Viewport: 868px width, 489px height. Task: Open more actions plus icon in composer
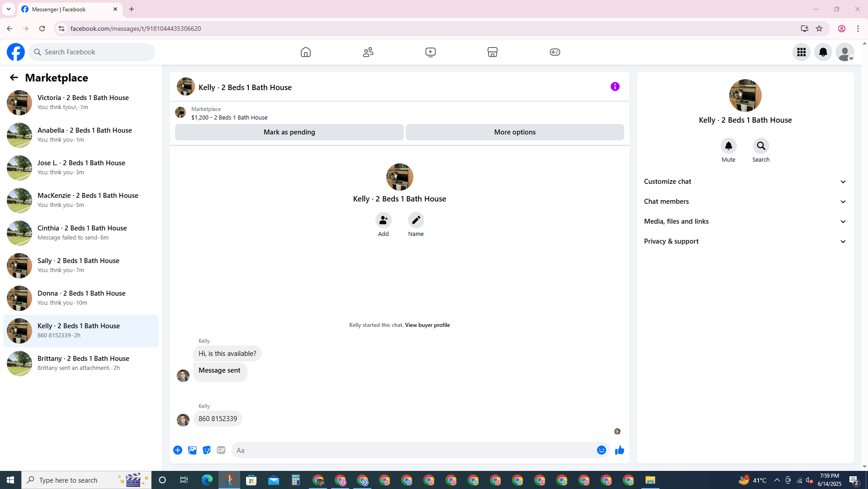click(x=178, y=450)
